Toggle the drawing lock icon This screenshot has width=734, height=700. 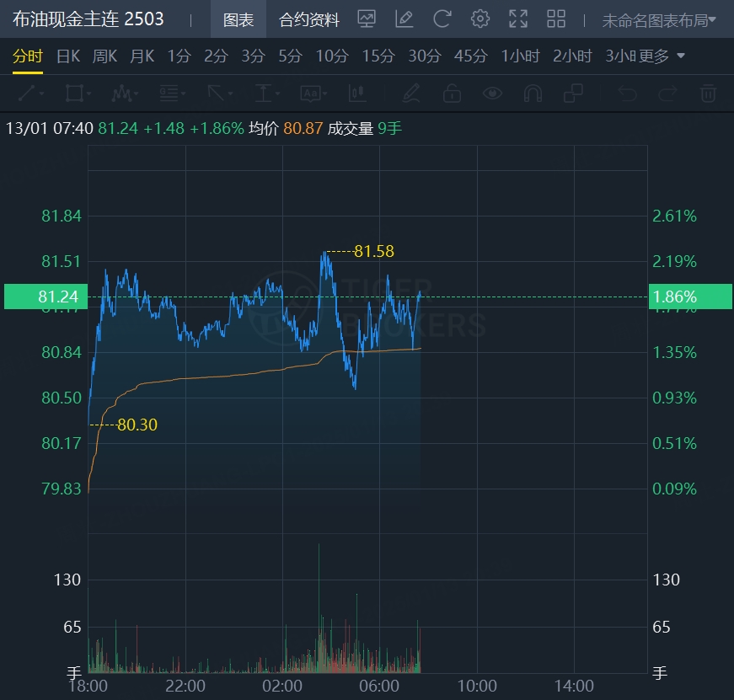click(x=452, y=93)
